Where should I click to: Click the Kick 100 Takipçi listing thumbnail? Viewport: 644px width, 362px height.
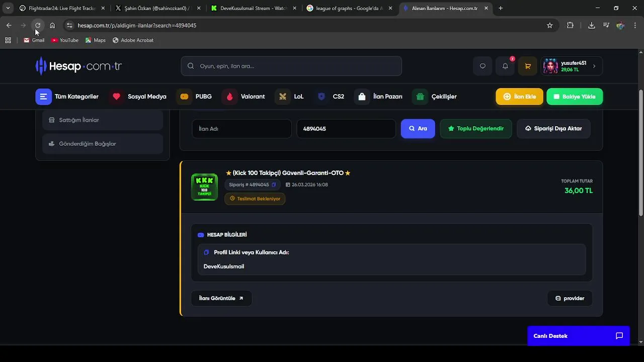[204, 187]
